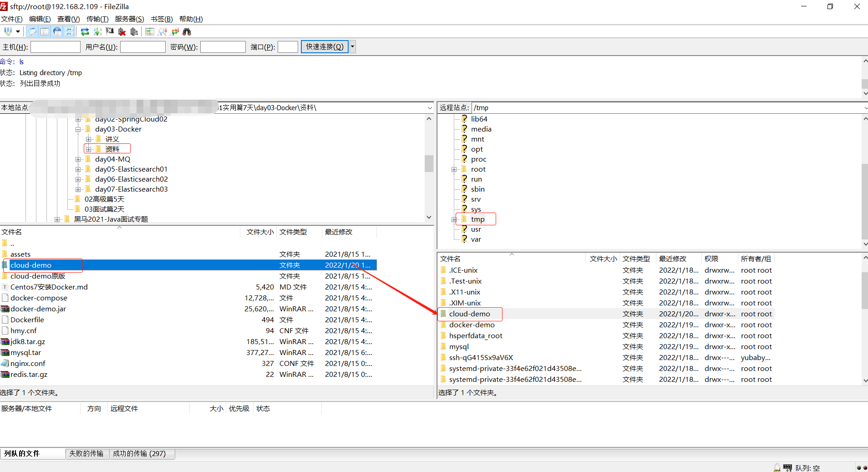
Task: Open the Site Manager dropdown arrow
Action: pos(18,31)
